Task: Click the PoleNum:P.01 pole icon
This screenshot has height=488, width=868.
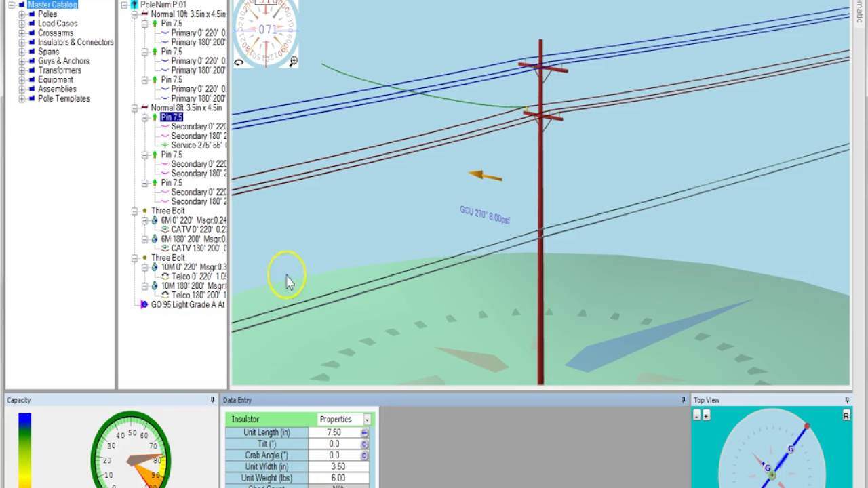Action: pyautogui.click(x=134, y=5)
